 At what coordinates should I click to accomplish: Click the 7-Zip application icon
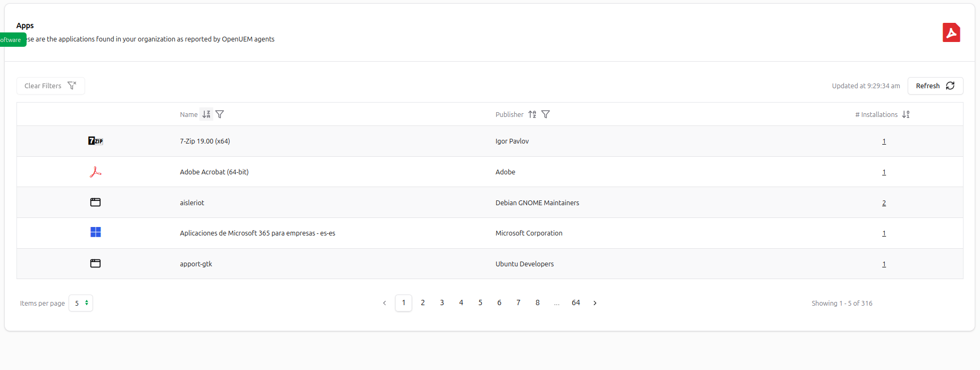point(95,141)
